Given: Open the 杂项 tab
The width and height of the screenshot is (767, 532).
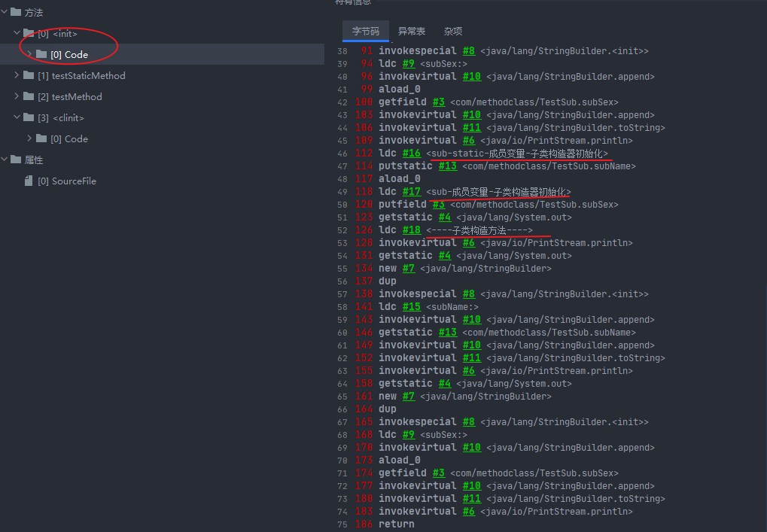Looking at the screenshot, I should point(453,32).
